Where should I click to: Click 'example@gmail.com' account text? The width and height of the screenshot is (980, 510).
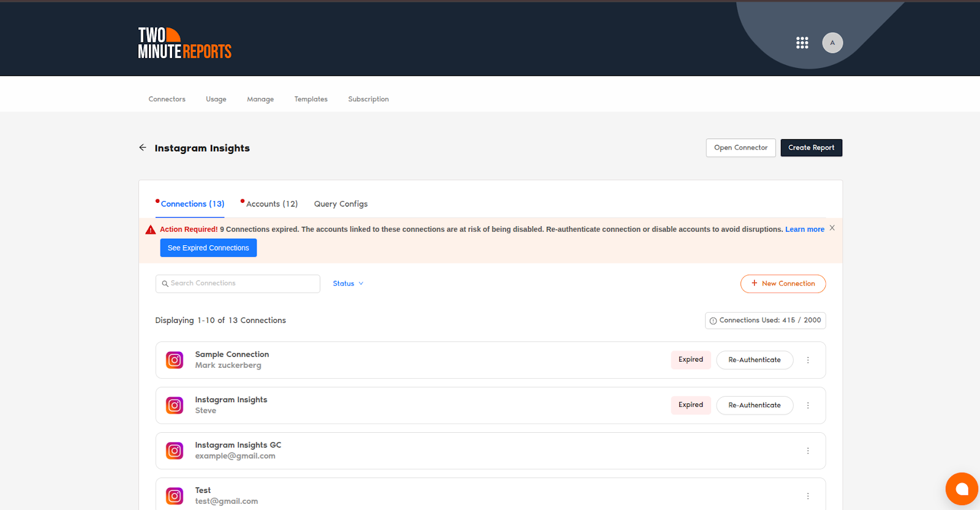[x=235, y=456]
